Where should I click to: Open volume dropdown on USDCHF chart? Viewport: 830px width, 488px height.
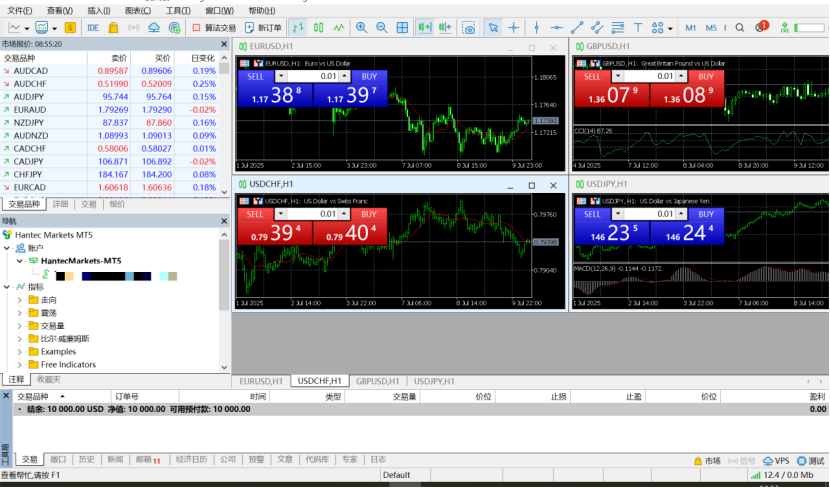tap(281, 214)
